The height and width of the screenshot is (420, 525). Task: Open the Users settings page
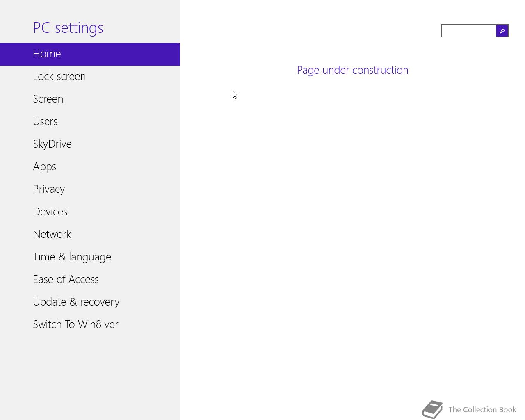(45, 121)
